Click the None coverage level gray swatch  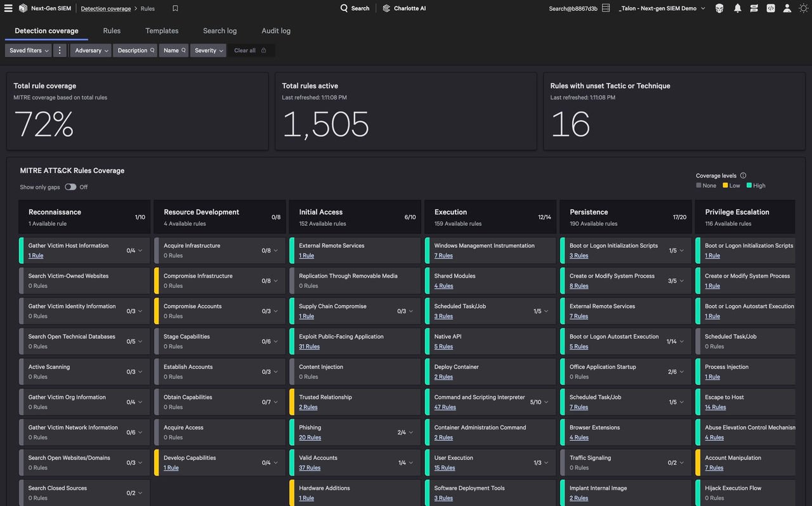[x=698, y=185]
